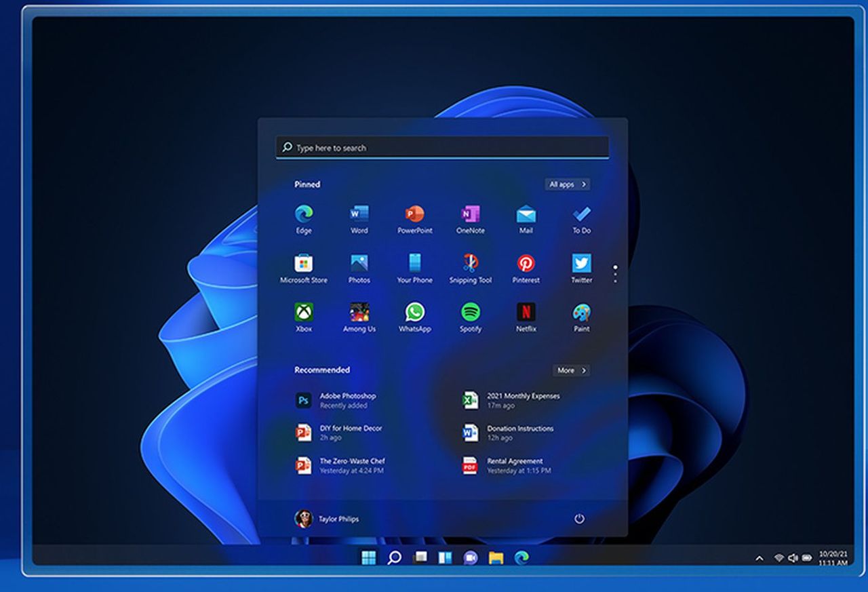868x592 pixels.
Task: Open DIY for Home Decor presentation
Action: click(338, 433)
